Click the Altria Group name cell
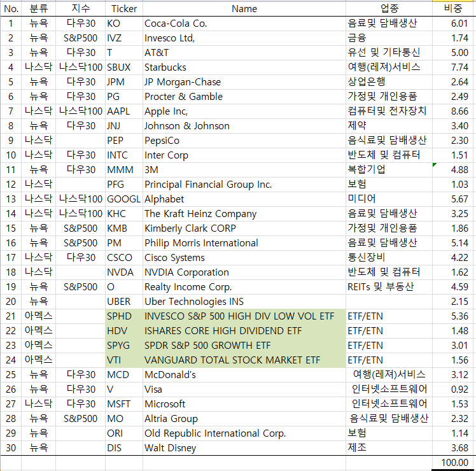Viewport: 476px width, 471px height. [244, 418]
